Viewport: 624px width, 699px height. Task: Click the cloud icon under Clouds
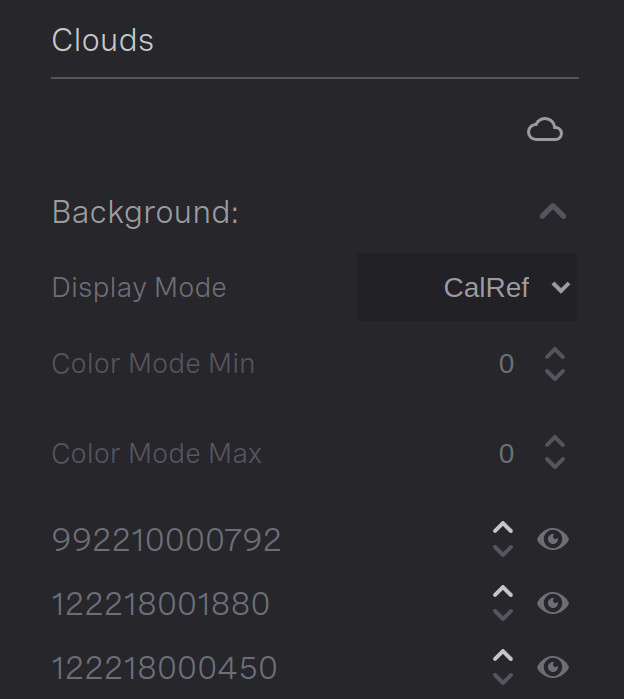coord(545,130)
